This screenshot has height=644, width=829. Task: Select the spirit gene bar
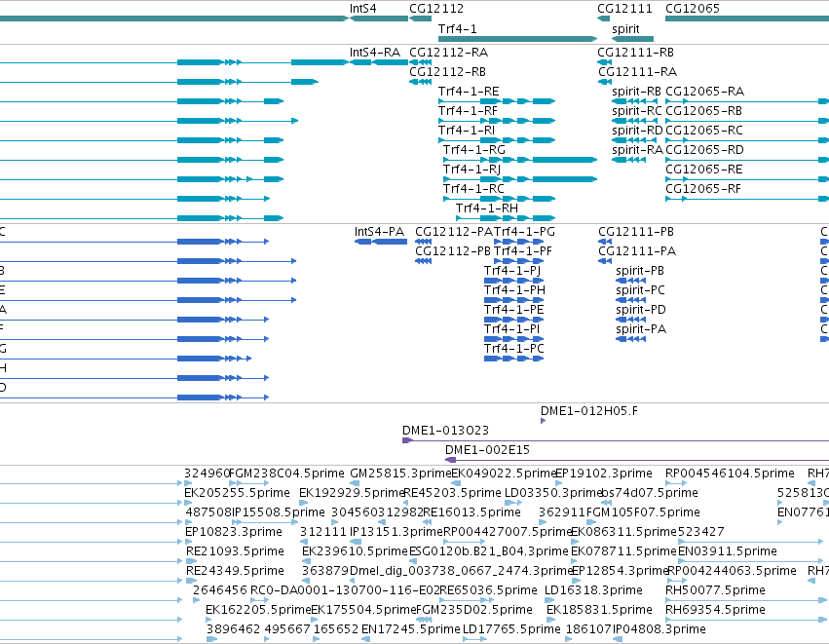pyautogui.click(x=632, y=39)
